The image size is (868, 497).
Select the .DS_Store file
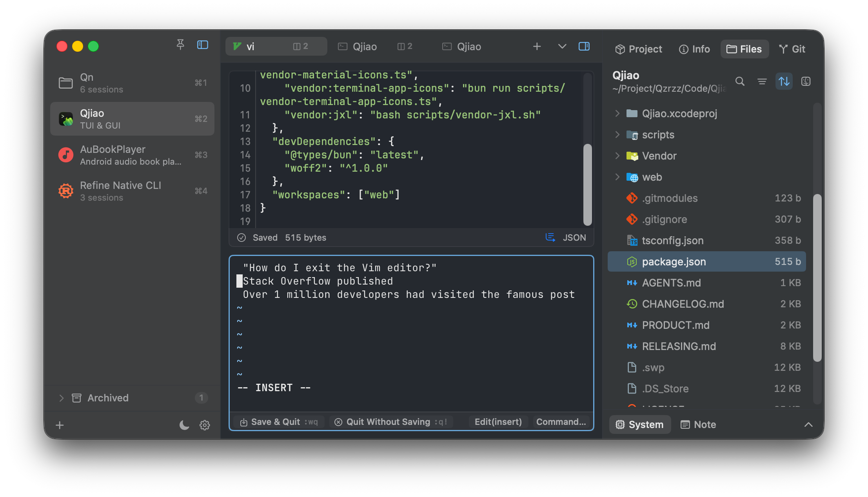(x=706, y=388)
